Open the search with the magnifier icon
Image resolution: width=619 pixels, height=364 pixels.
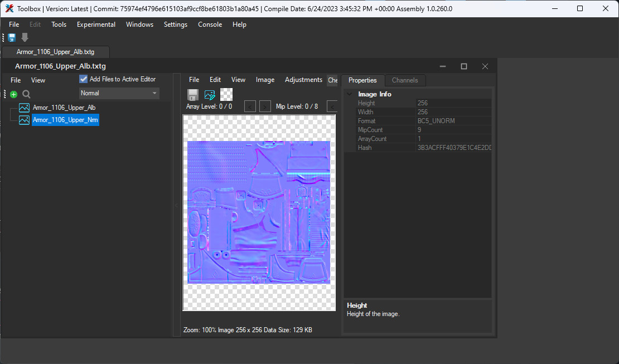tap(26, 94)
